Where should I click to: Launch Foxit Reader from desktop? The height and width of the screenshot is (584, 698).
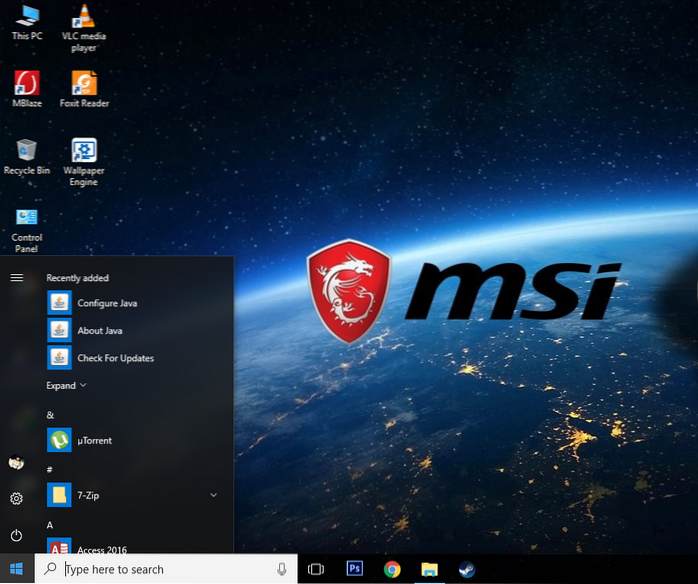pos(84,85)
